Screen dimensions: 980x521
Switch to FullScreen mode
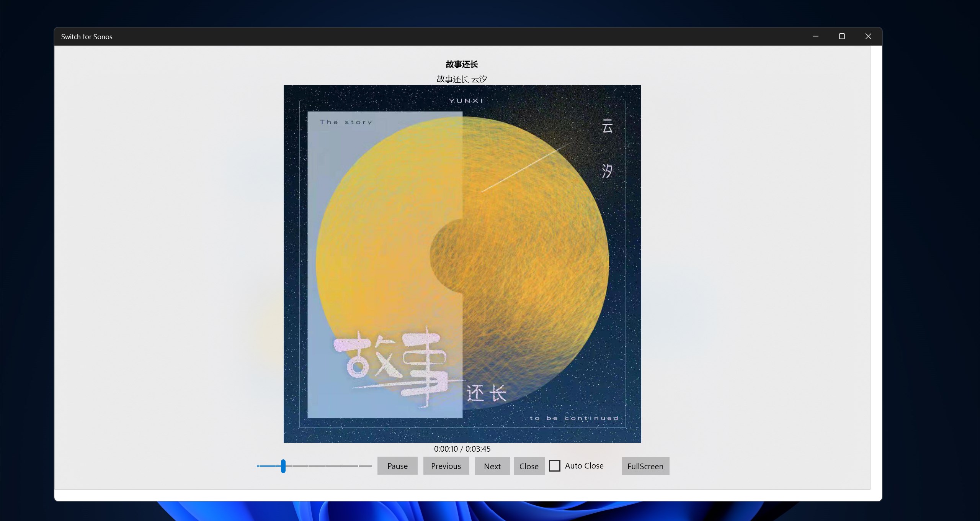tap(645, 466)
